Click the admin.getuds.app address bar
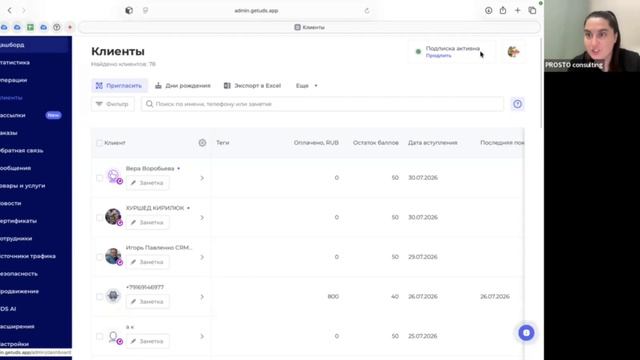 click(256, 11)
